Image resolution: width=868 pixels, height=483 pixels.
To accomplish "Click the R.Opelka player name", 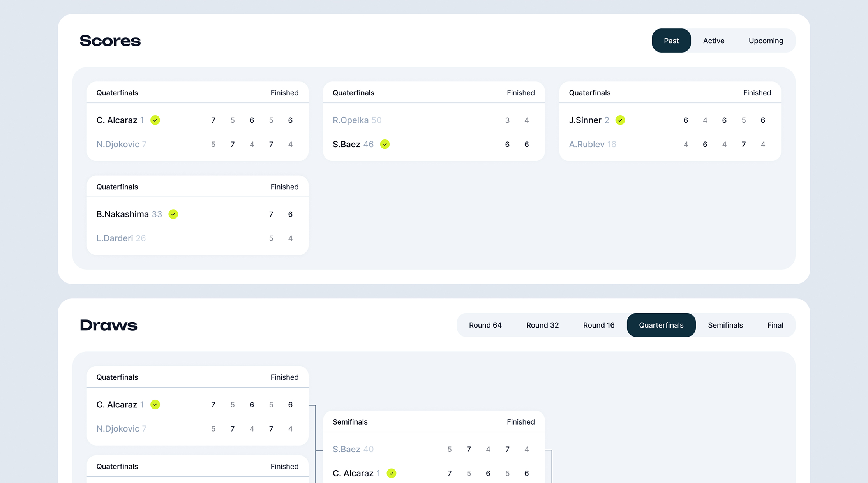I will click(350, 120).
